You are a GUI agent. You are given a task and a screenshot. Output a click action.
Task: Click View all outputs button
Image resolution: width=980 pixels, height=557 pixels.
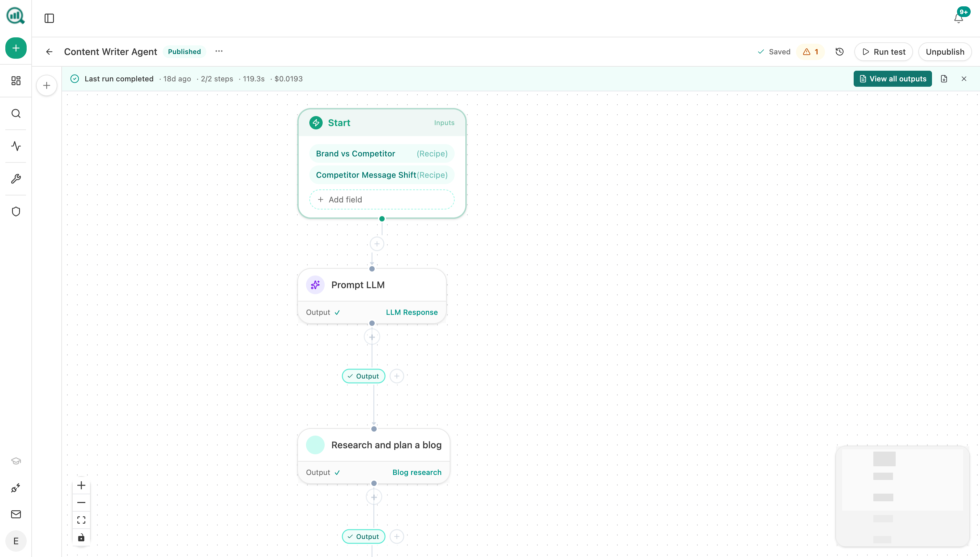point(892,79)
